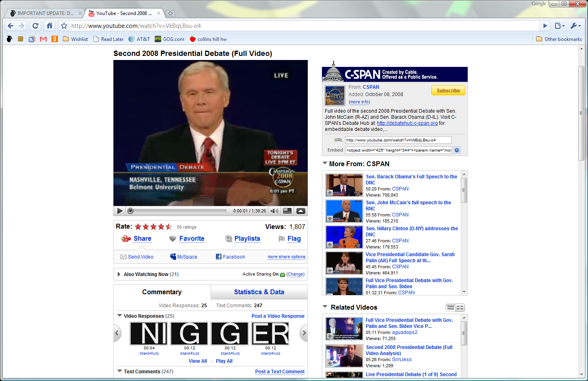Open Sarah Palin Full Speech video thumbnail
The height and width of the screenshot is (381, 588).
344,263
